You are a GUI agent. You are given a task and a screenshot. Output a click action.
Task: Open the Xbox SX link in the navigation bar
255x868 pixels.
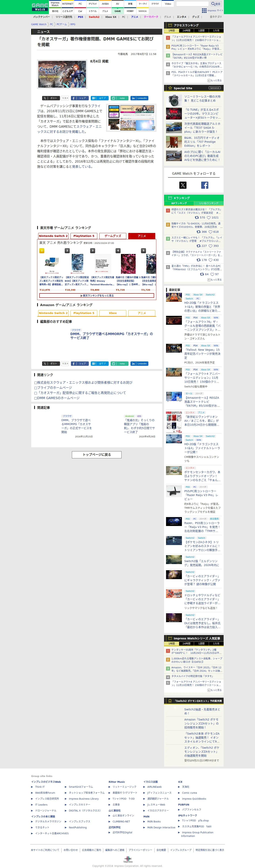coord(111,17)
